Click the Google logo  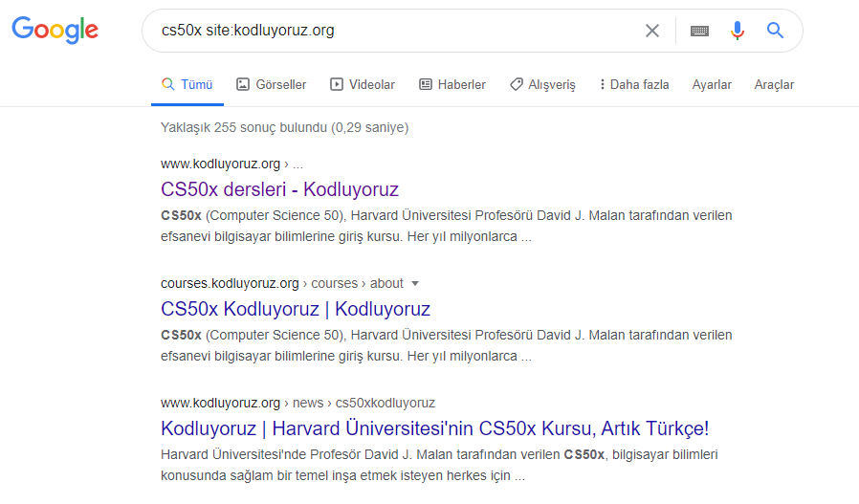coord(55,30)
